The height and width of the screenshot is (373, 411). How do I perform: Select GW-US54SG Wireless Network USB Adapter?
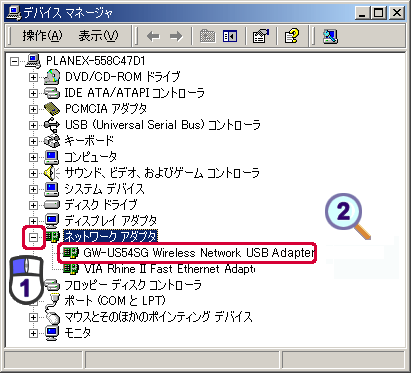pyautogui.click(x=199, y=253)
